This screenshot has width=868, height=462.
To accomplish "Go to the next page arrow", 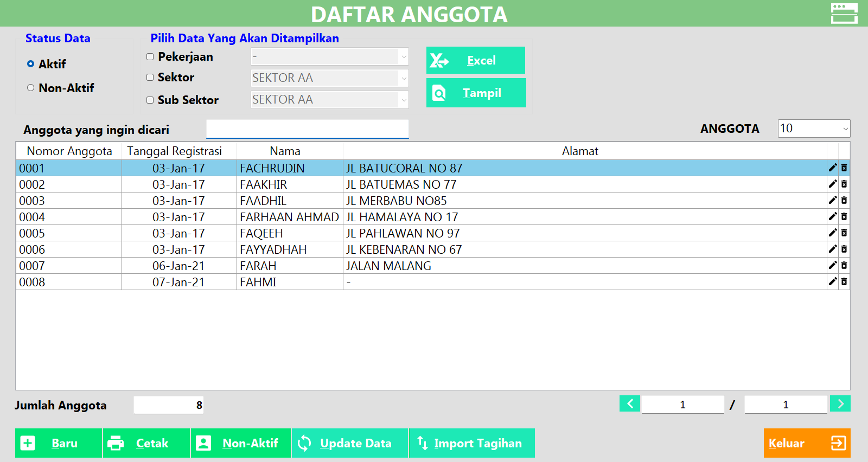I will [x=840, y=404].
